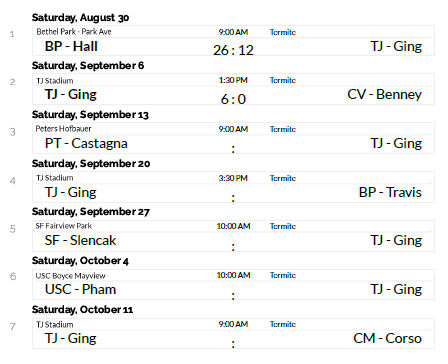Image resolution: width=448 pixels, height=364 pixels.
Task: Click the 6 : 0 score result
Action: coord(233,99)
